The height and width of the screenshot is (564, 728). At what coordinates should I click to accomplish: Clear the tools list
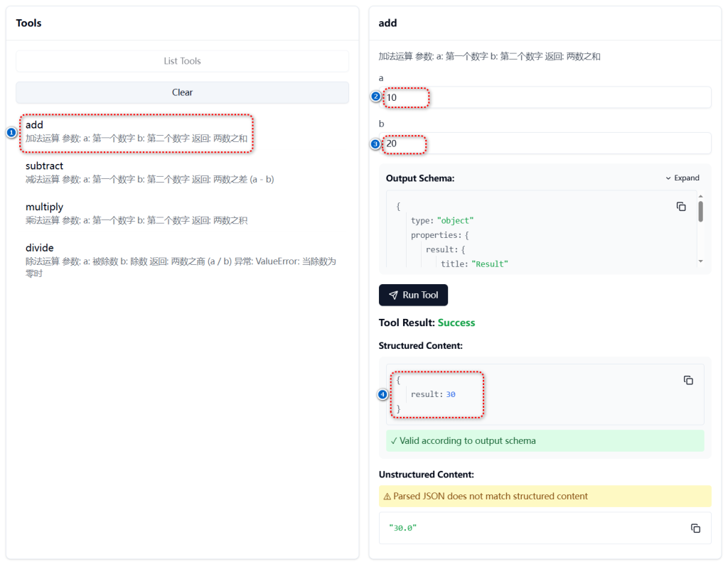pyautogui.click(x=182, y=92)
